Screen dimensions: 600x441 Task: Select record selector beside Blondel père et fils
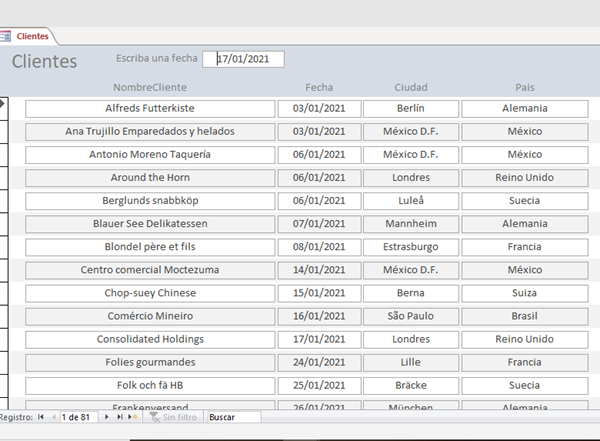[3, 246]
